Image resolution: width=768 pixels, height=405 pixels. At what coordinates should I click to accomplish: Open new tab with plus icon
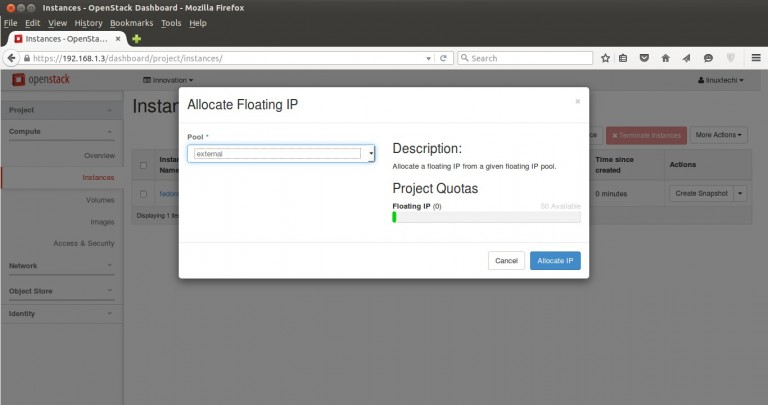point(136,38)
